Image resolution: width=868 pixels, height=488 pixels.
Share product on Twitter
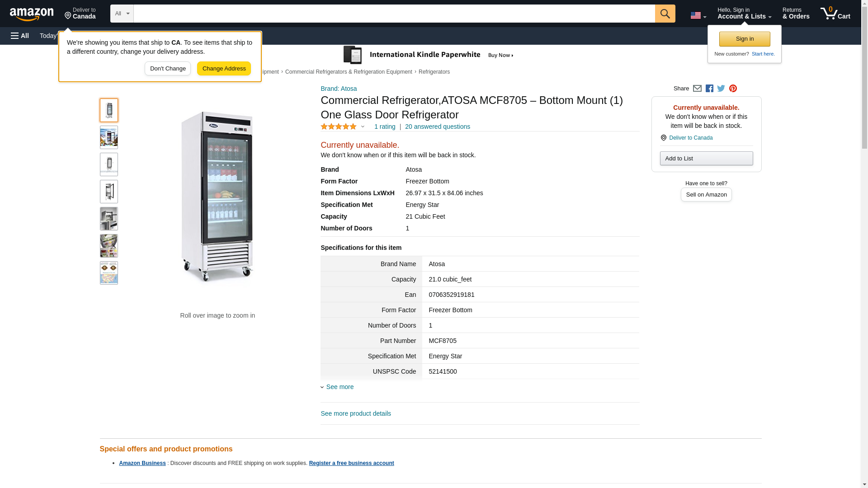721,89
